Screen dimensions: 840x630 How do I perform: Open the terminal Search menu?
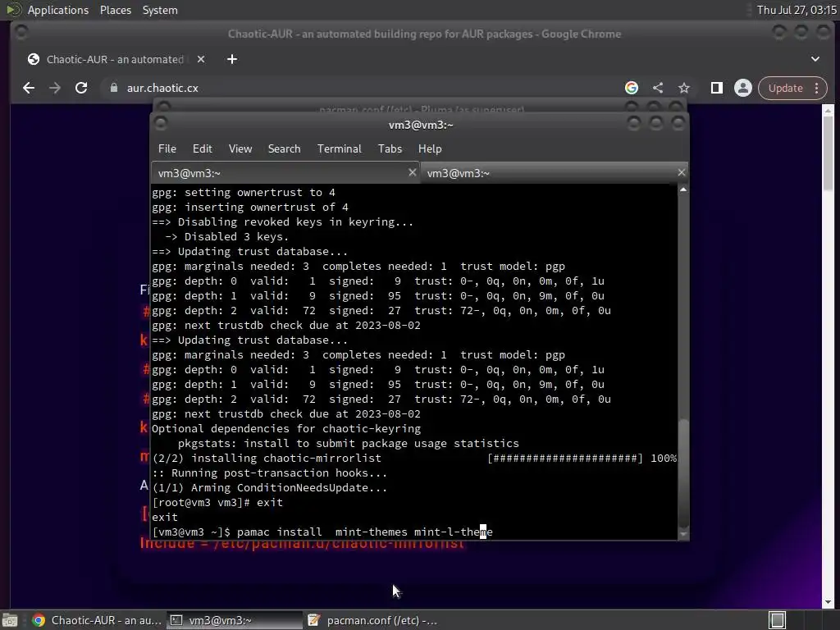(284, 149)
